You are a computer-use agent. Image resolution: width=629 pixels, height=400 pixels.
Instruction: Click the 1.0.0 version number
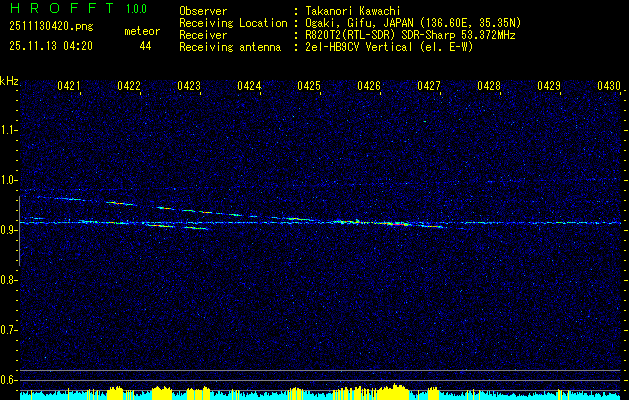click(x=135, y=10)
